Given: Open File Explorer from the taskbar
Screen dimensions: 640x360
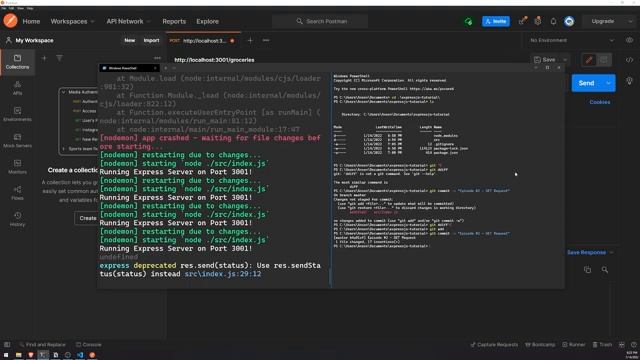Looking at the screenshot, I should pyautogui.click(x=18, y=355).
